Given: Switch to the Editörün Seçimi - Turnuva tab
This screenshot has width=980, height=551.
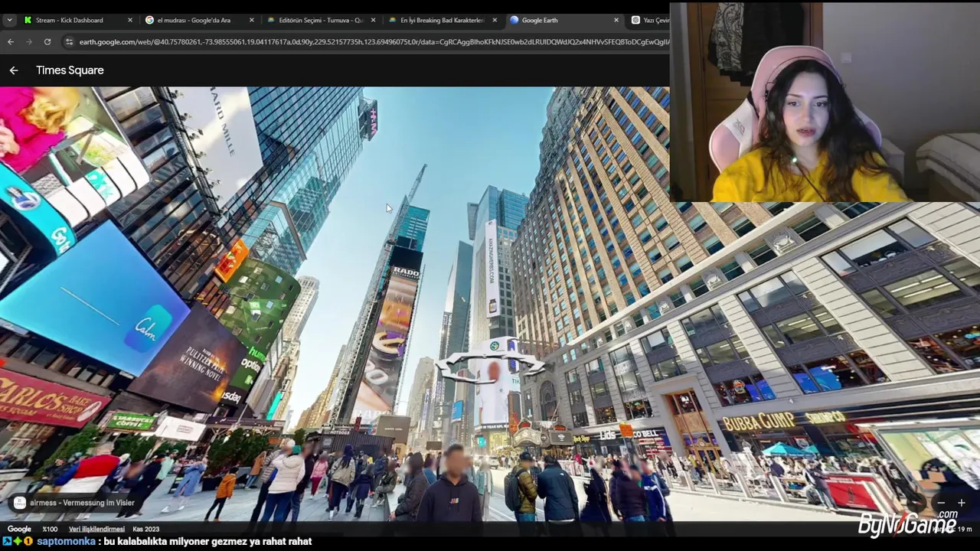Looking at the screenshot, I should tap(321, 20).
